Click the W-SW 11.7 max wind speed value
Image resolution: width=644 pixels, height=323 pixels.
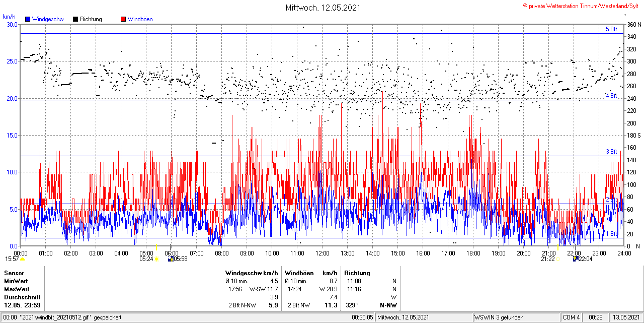(264, 289)
